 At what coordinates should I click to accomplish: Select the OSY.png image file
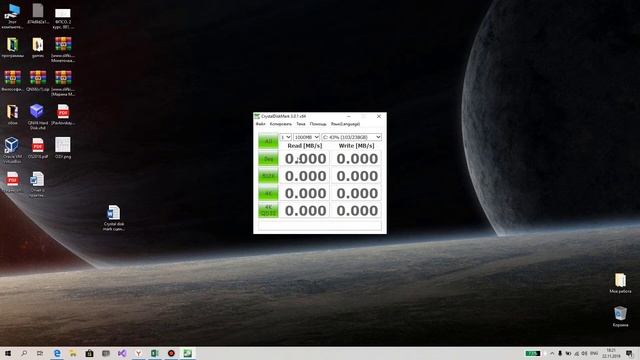tap(63, 148)
